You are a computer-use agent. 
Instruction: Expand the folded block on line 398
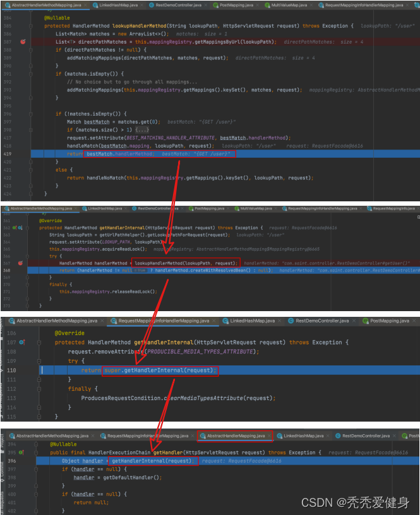pyautogui.click(x=31, y=130)
